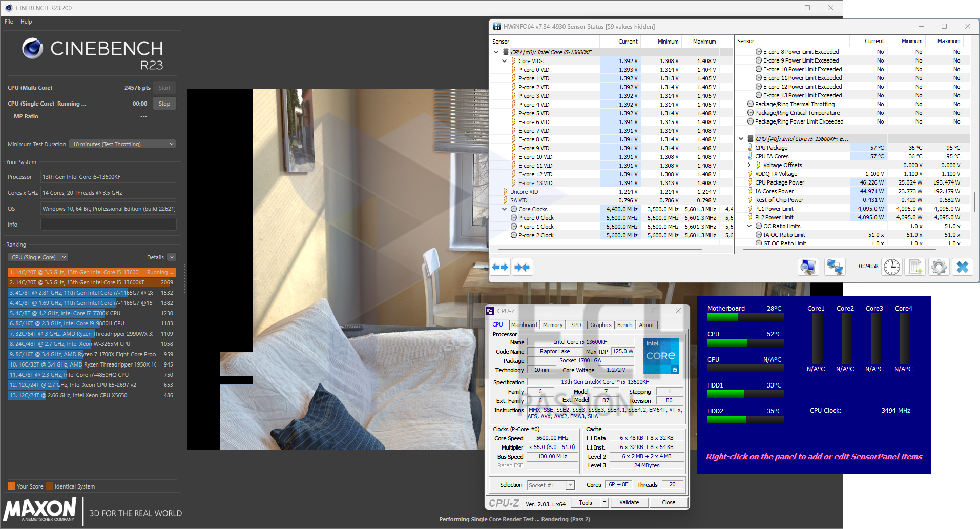Reset sensor timer using clock icon
This screenshot has height=529, width=980.
pos(892,267)
